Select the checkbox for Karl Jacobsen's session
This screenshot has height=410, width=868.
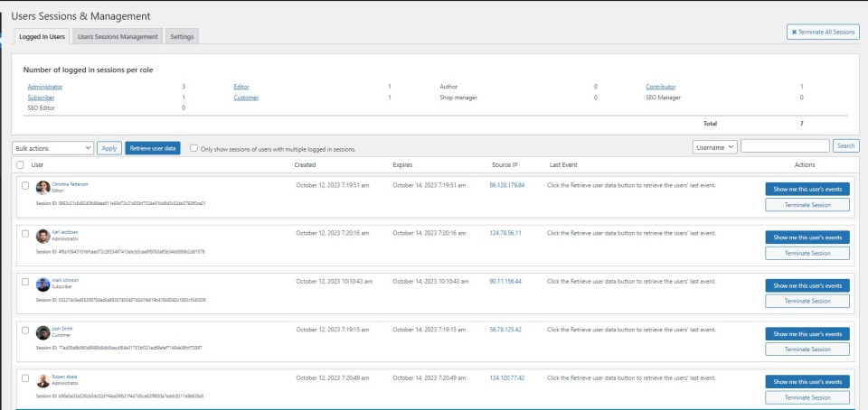pos(25,233)
